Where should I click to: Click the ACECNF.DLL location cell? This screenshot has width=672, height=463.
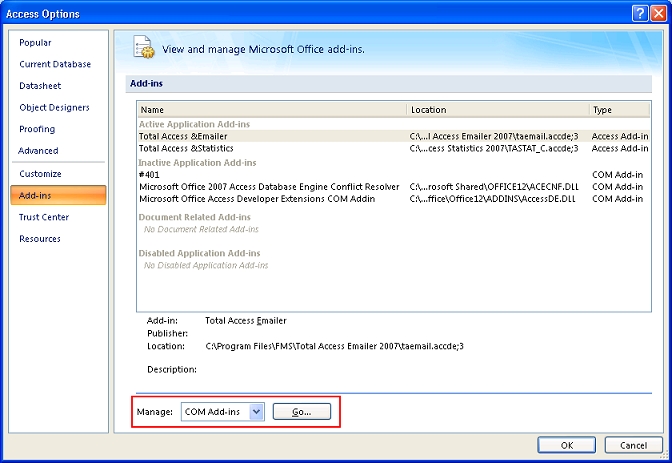494,187
